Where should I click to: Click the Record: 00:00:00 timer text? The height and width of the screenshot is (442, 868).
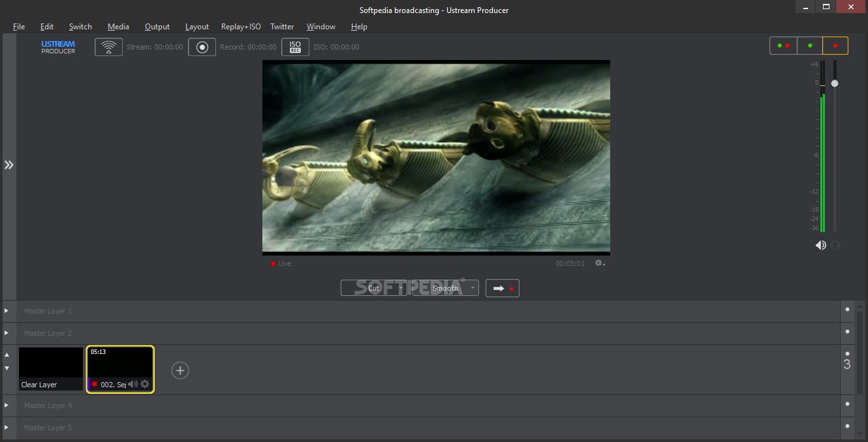click(248, 47)
